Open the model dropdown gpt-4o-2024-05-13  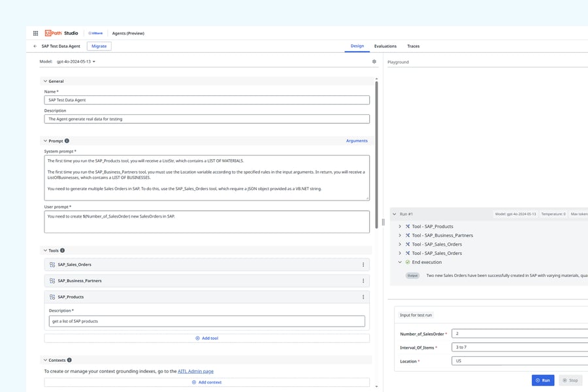point(76,61)
